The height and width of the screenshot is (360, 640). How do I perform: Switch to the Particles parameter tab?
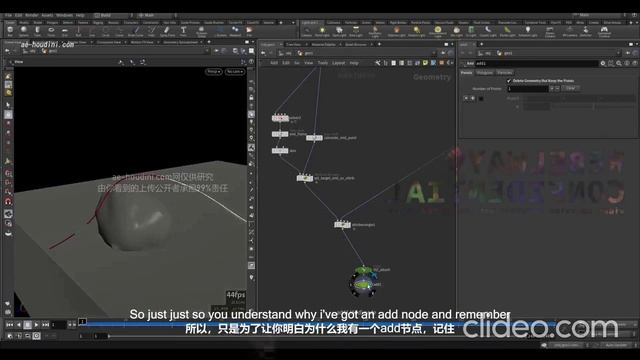pyautogui.click(x=504, y=73)
